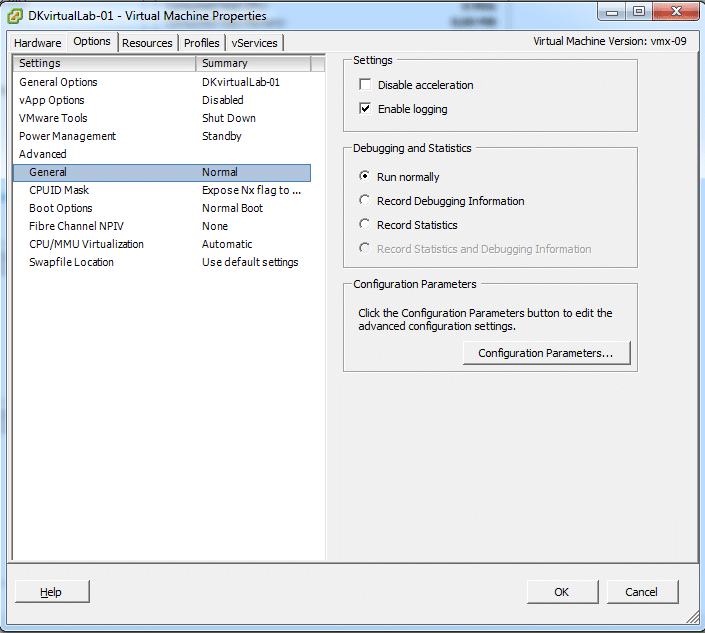Open Power Management settings row

point(162,136)
